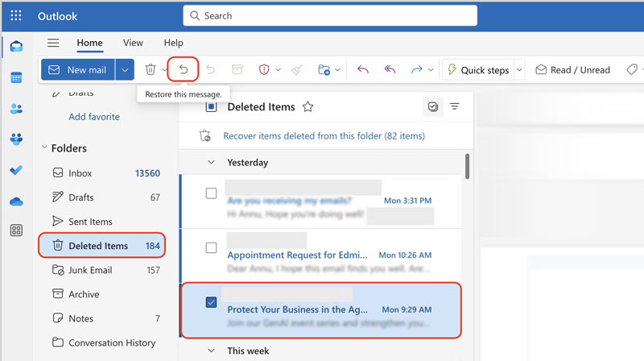Switch to the View tab

tap(133, 44)
